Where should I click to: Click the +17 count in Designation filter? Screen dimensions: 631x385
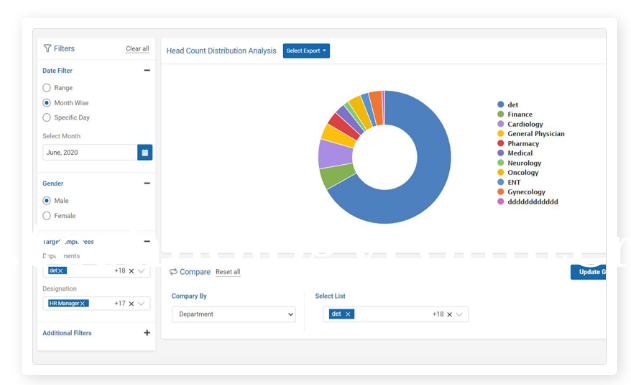pyautogui.click(x=120, y=303)
